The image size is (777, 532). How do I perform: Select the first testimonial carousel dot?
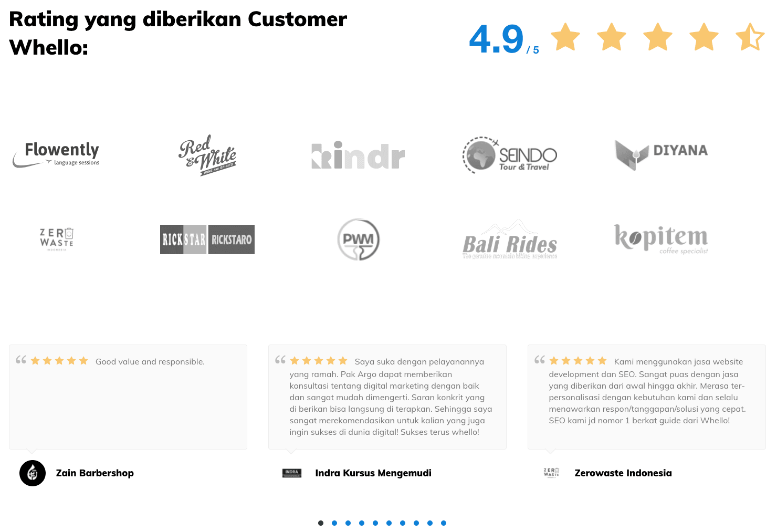click(x=321, y=523)
